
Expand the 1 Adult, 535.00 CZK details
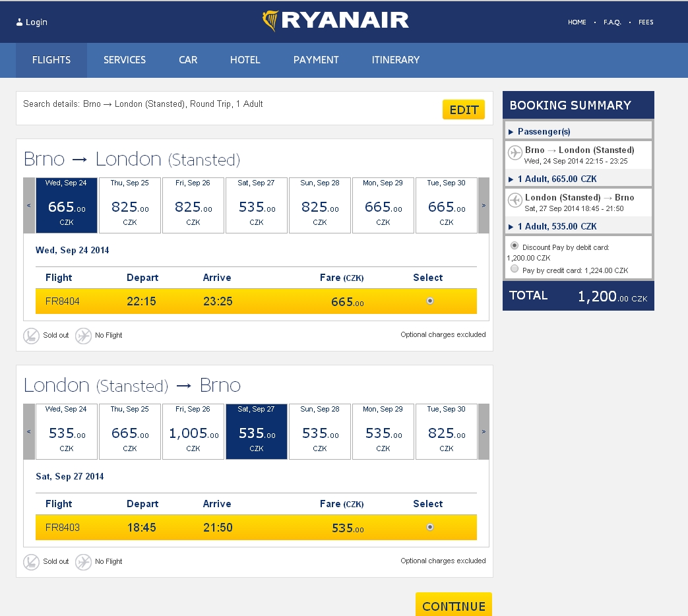click(579, 226)
